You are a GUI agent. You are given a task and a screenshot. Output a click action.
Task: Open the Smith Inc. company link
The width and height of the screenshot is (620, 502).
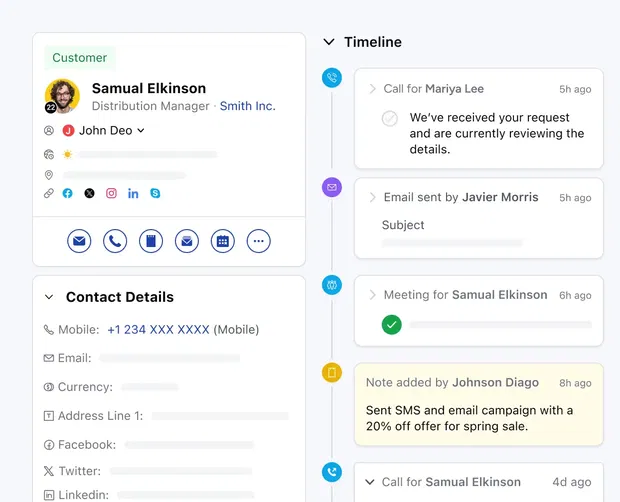[247, 106]
